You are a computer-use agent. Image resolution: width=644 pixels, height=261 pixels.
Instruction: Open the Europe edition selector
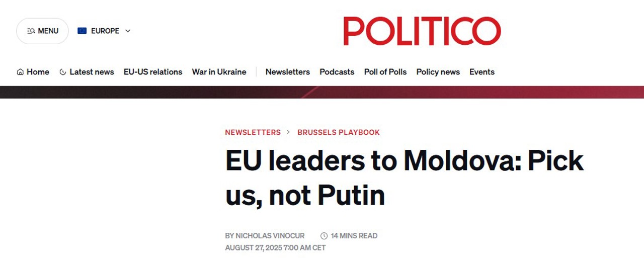coord(105,31)
